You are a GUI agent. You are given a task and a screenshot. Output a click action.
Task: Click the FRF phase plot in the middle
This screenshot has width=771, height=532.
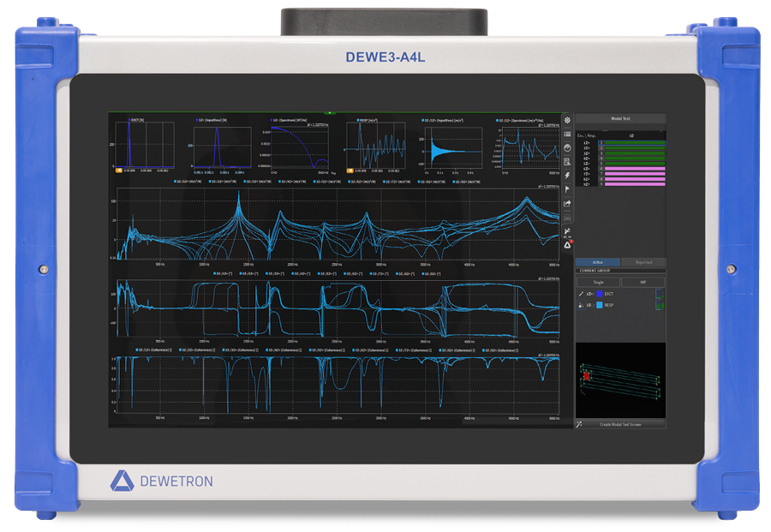tap(338, 308)
